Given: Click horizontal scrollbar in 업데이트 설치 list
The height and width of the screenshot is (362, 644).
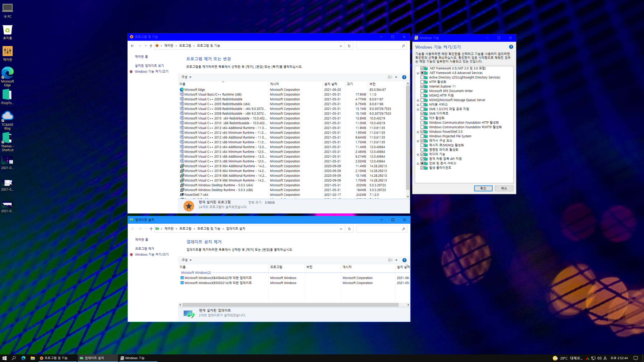Looking at the screenshot, I should (x=290, y=305).
